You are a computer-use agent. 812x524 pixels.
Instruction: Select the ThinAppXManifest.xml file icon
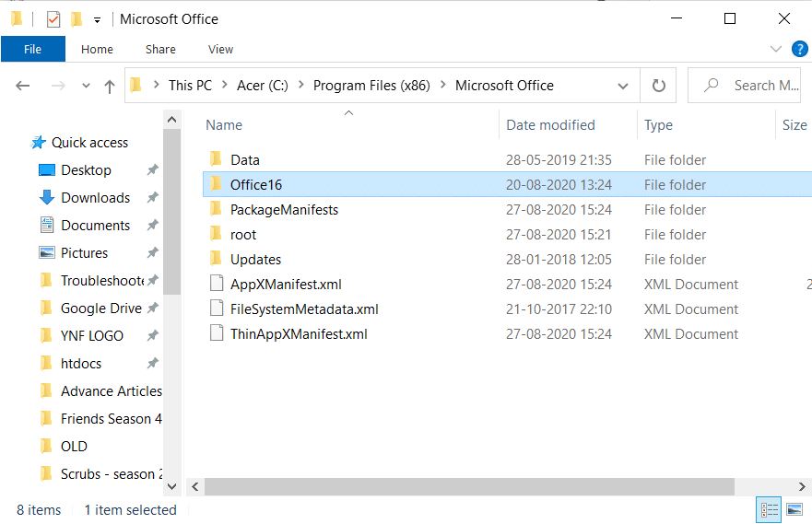click(217, 333)
